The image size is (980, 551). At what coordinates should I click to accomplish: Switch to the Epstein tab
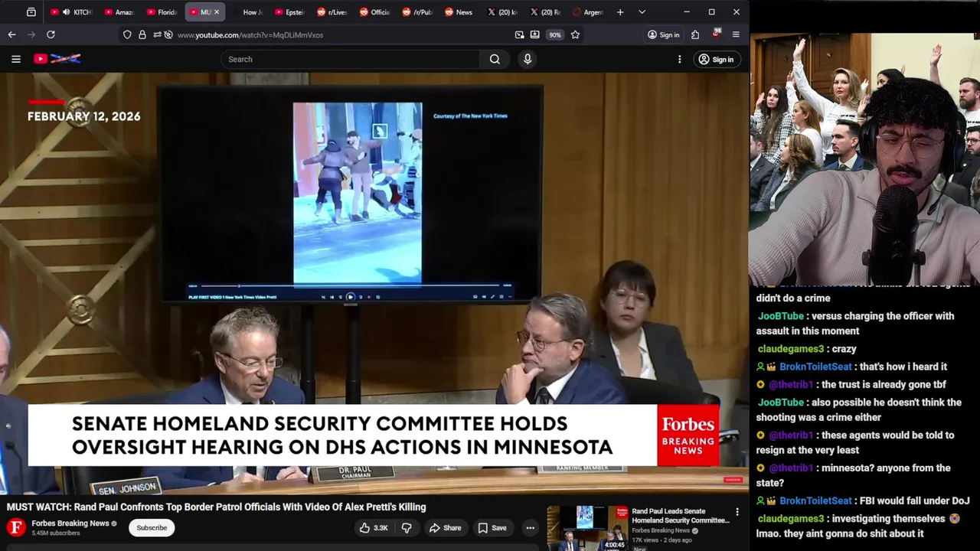tap(289, 12)
